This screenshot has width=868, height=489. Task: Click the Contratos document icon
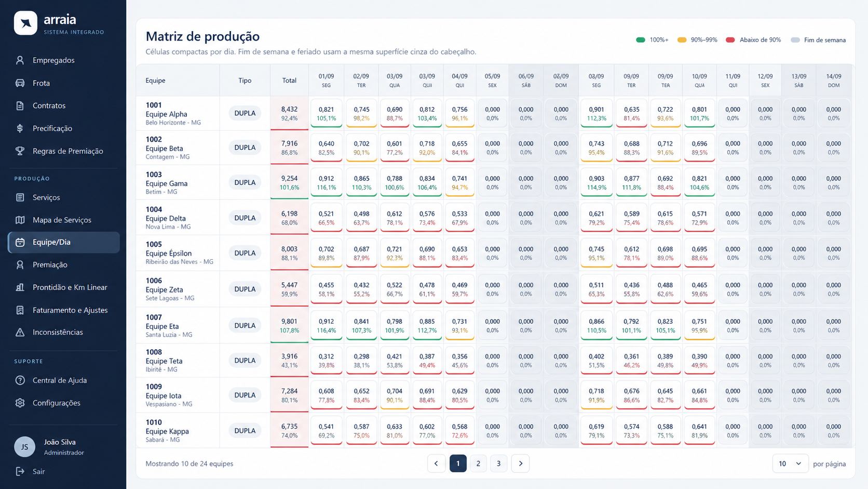tap(20, 105)
